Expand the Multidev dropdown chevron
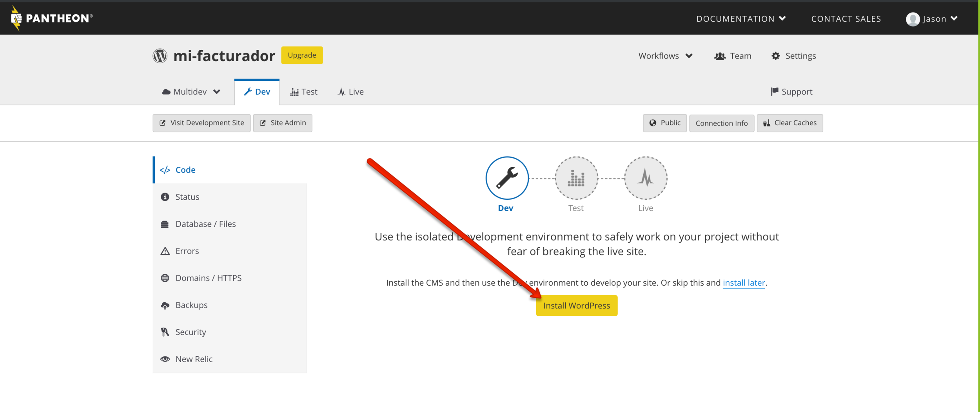Screen dimensions: 980x412 (217, 92)
